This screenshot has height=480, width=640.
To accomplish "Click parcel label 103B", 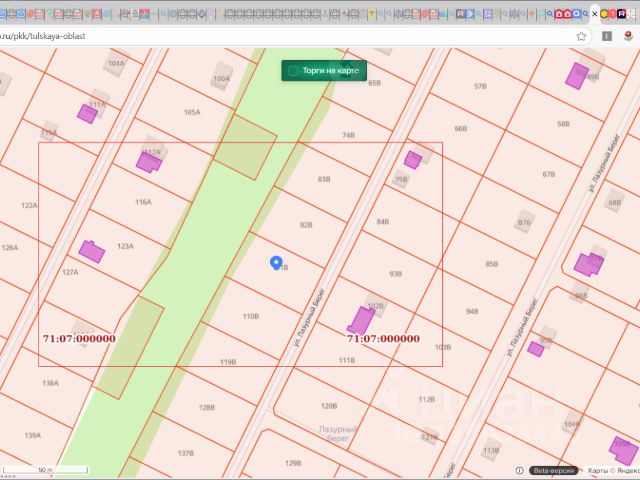I will pos(443,347).
